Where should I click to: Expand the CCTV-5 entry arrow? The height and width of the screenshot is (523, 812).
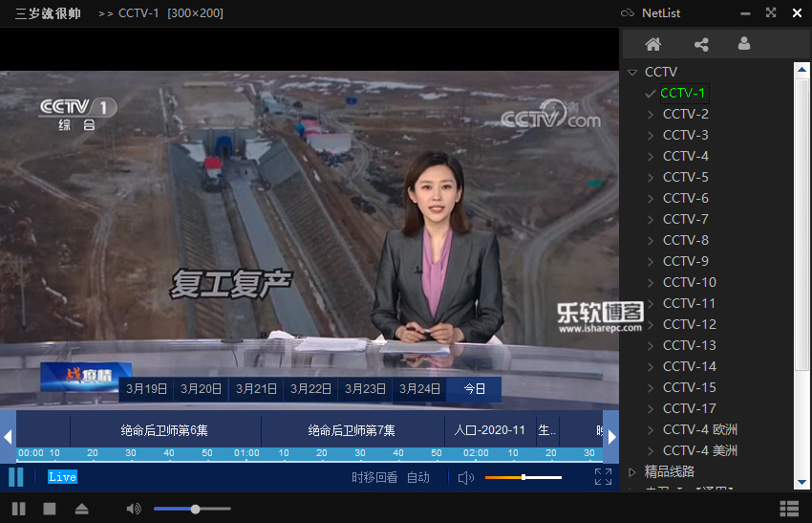pyautogui.click(x=651, y=177)
